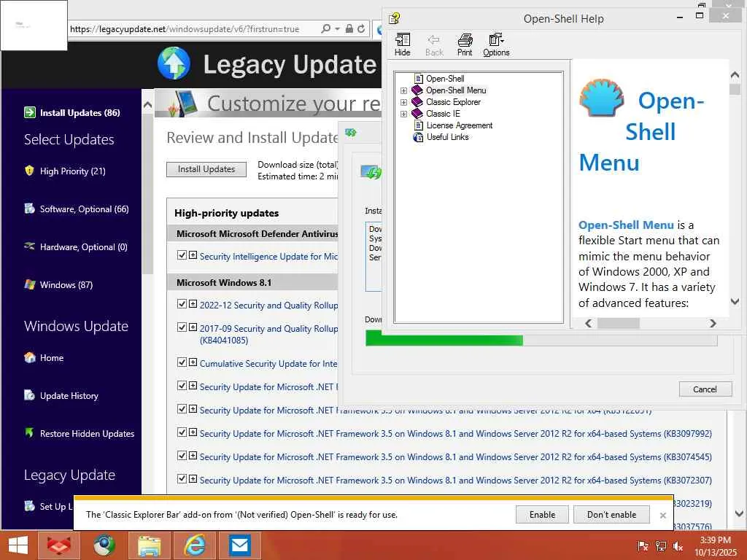The width and height of the screenshot is (747, 560).
Task: Expand details of 2017-09 Security and Quality Rollup
Action: pos(193,327)
